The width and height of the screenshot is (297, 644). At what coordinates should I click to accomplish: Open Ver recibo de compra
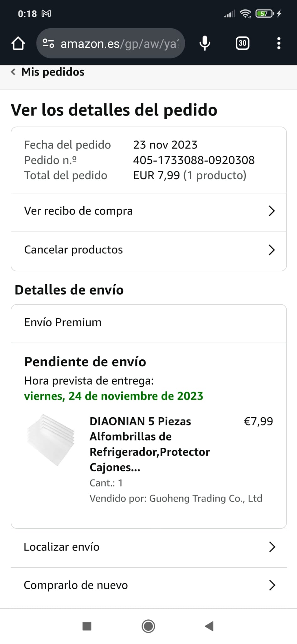click(79, 211)
